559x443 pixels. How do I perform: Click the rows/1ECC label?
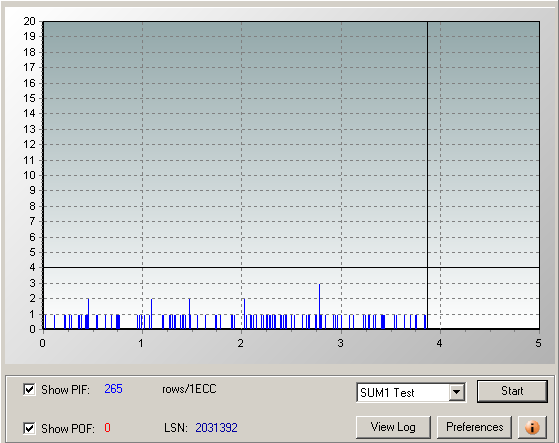189,389
